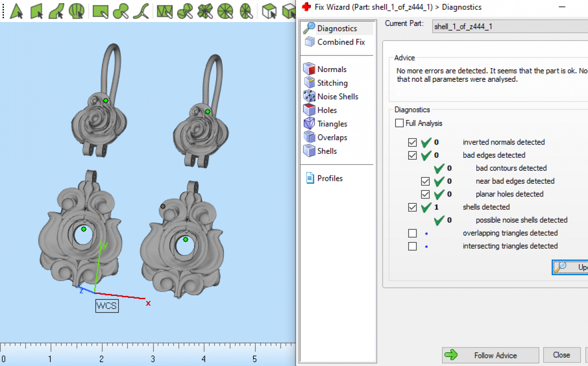This screenshot has width=588, height=366.
Task: Go to the Noise Shells section
Action: click(337, 97)
